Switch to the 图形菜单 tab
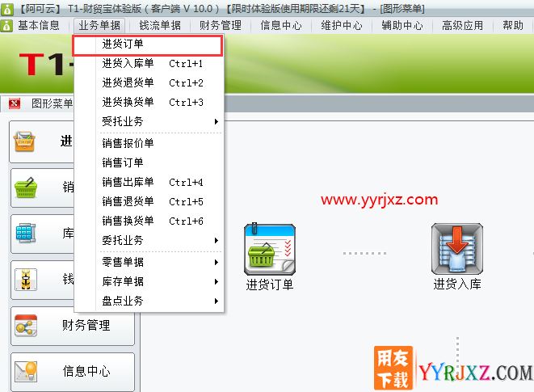The height and width of the screenshot is (392, 534). (x=52, y=103)
